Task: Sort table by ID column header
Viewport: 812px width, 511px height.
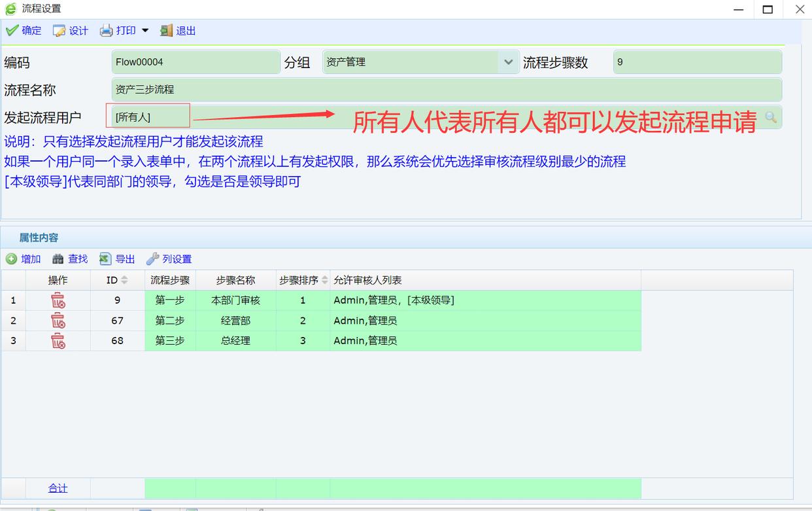Action: tap(117, 280)
